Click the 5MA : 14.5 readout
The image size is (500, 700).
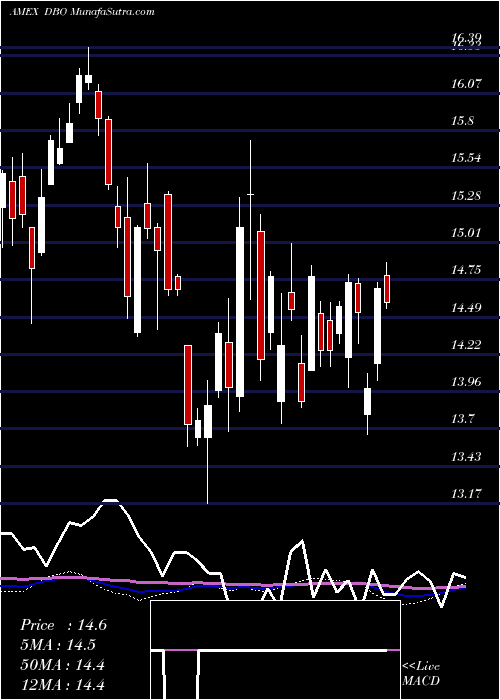[x=58, y=645]
